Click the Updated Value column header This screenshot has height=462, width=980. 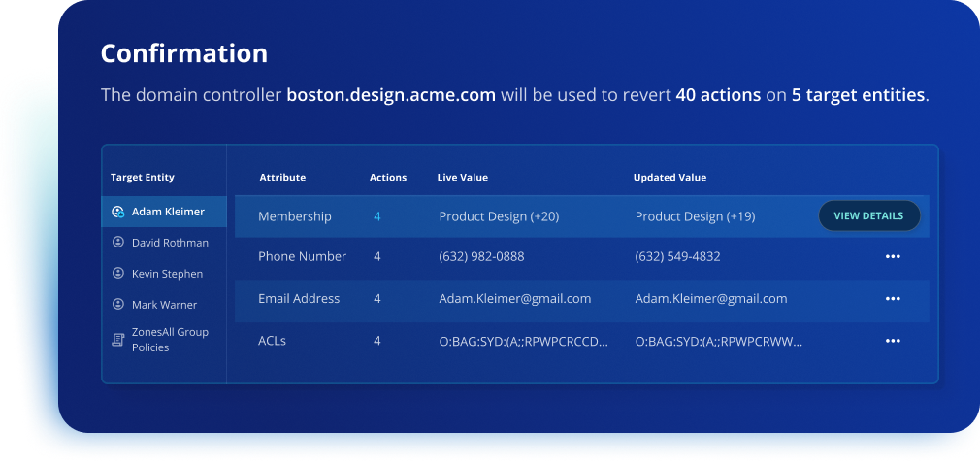(x=670, y=178)
